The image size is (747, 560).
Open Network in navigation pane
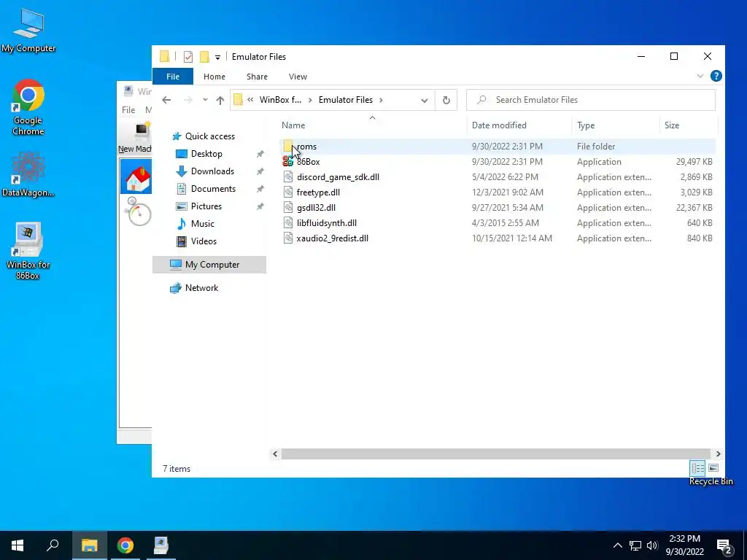pos(201,288)
